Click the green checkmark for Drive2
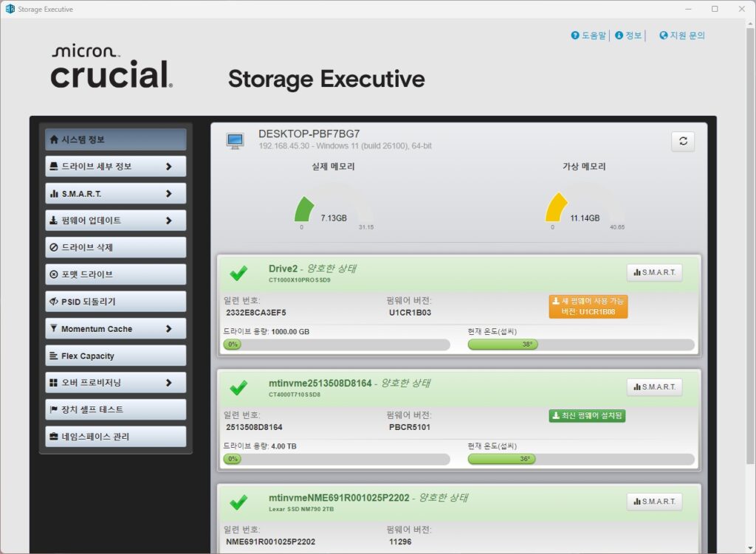Viewport: 756px width, 554px height. pyautogui.click(x=238, y=273)
